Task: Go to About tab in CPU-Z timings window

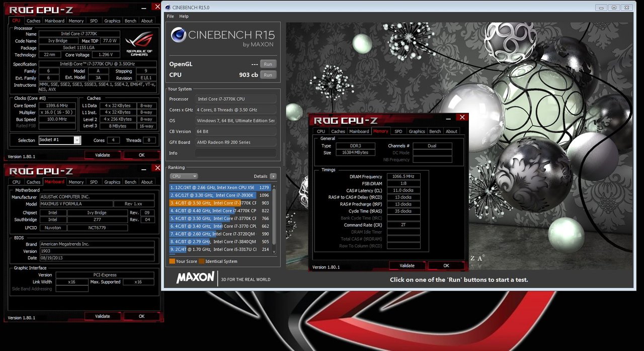Action: click(452, 131)
